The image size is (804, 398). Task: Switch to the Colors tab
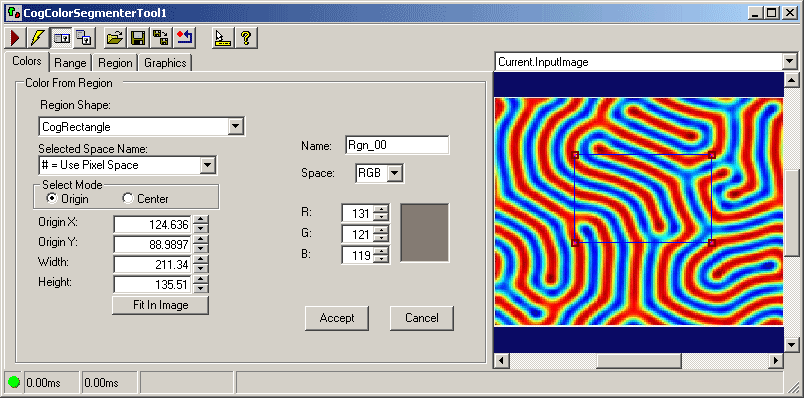(x=27, y=61)
